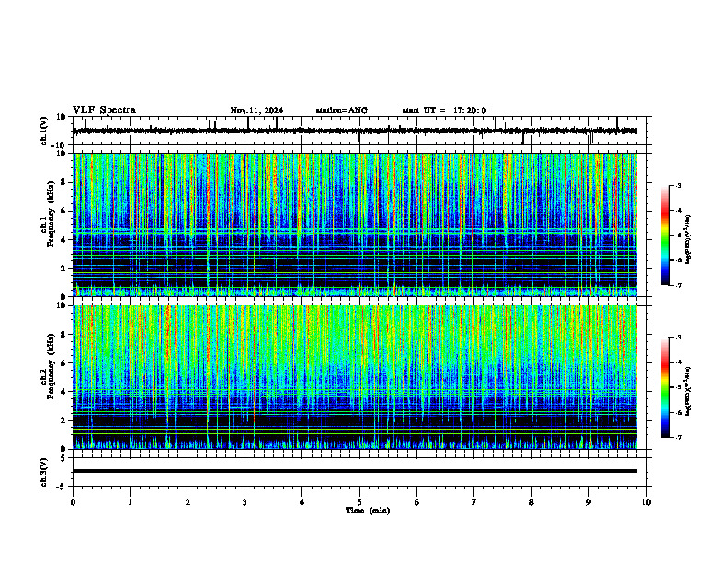Click time axis tick label "10"
This screenshot has width=728, height=563.
click(x=646, y=502)
